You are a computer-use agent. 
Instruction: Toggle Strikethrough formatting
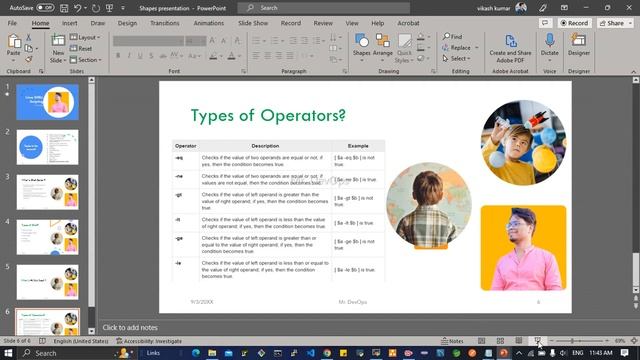click(162, 56)
